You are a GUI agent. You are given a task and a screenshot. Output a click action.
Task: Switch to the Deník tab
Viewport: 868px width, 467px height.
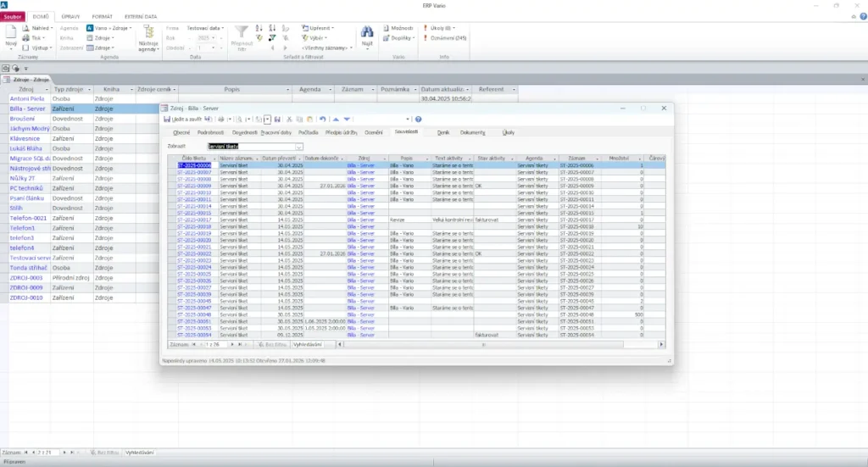(x=443, y=132)
